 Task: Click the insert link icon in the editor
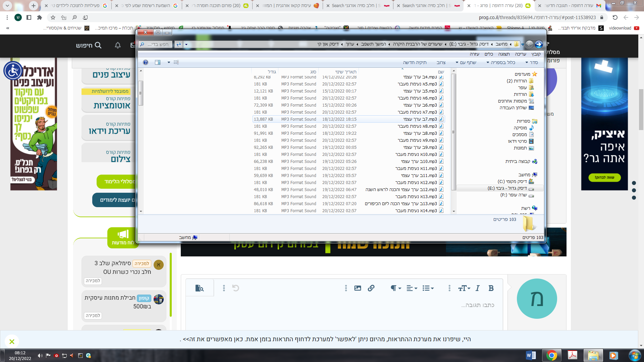point(371,288)
